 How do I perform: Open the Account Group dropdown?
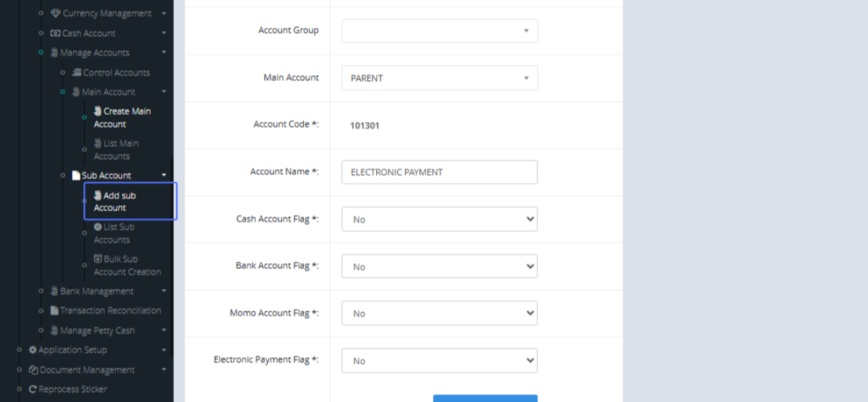(439, 31)
